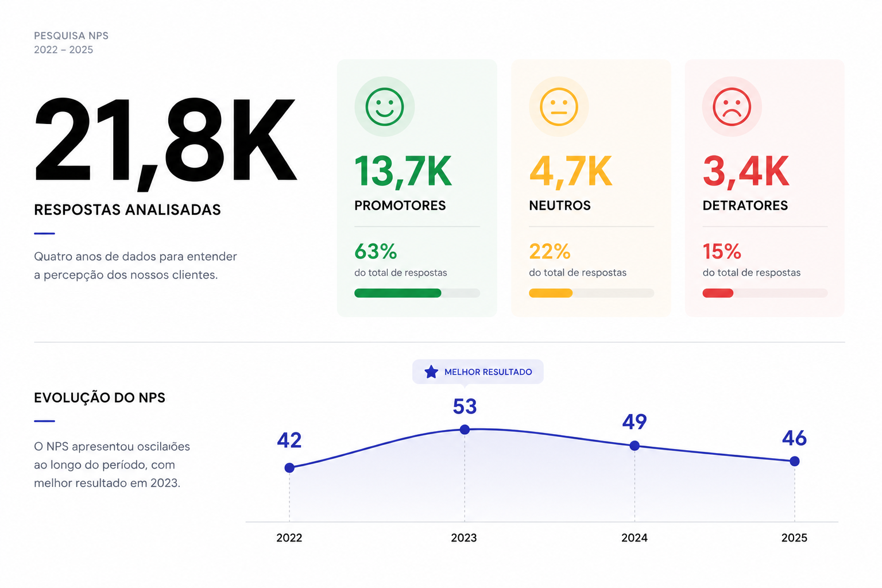Click the 13,7K promoters value
The height and width of the screenshot is (588, 882).
click(403, 172)
